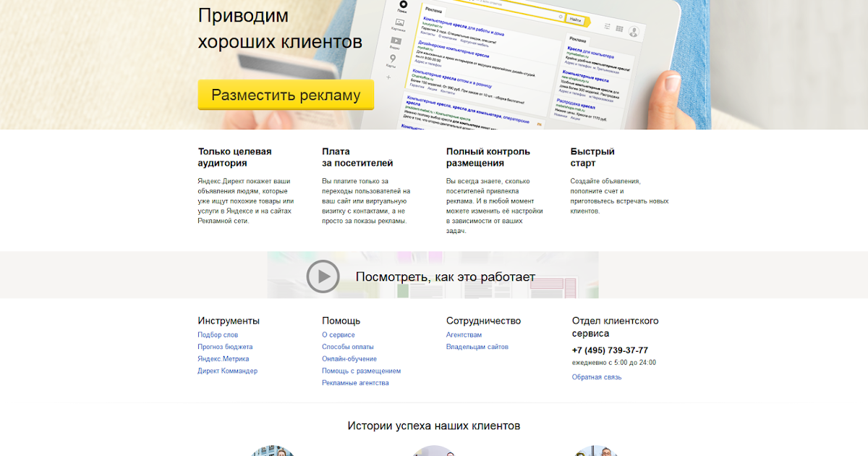Open the Владельцам сайтов link
The image size is (868, 456).
click(x=477, y=347)
